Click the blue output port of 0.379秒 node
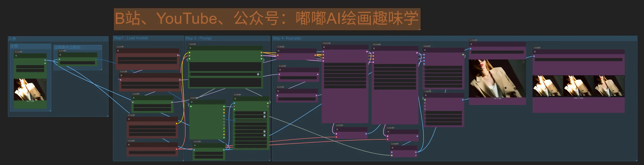Image resolution: width=644 pixels, height=165 pixels. (x=96, y=59)
